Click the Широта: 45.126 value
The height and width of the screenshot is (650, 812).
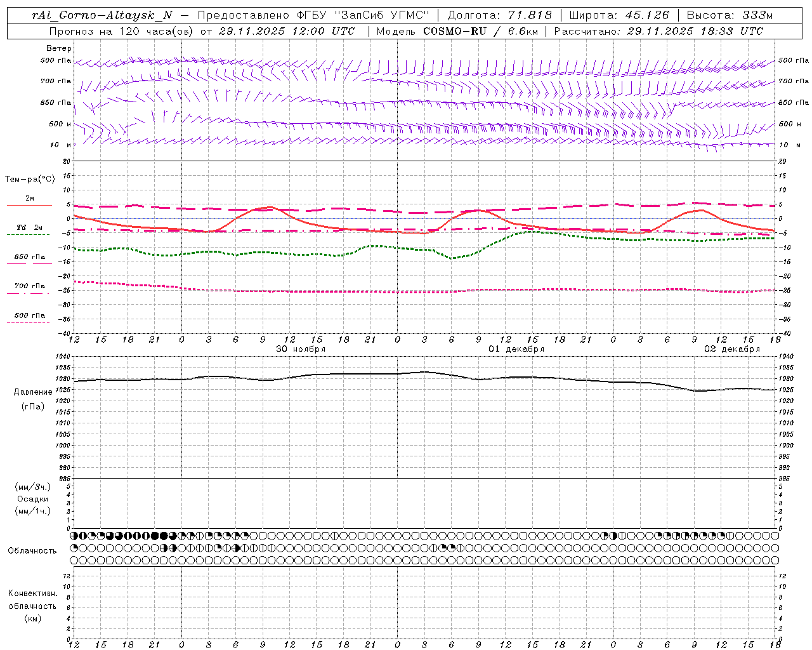point(619,15)
